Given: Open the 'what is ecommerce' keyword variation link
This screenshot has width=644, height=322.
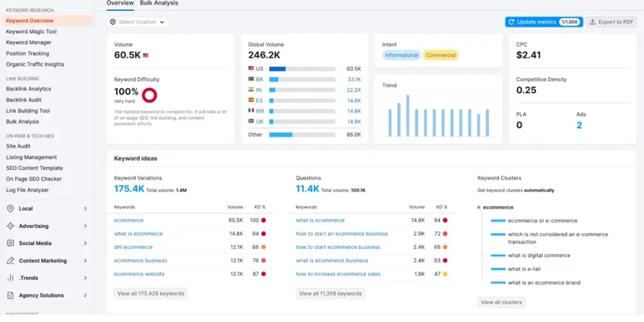Looking at the screenshot, I should pos(138,234).
